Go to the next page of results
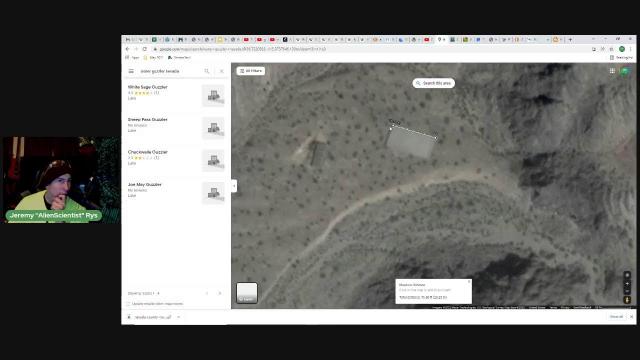The width and height of the screenshot is (640, 360). [x=220, y=293]
